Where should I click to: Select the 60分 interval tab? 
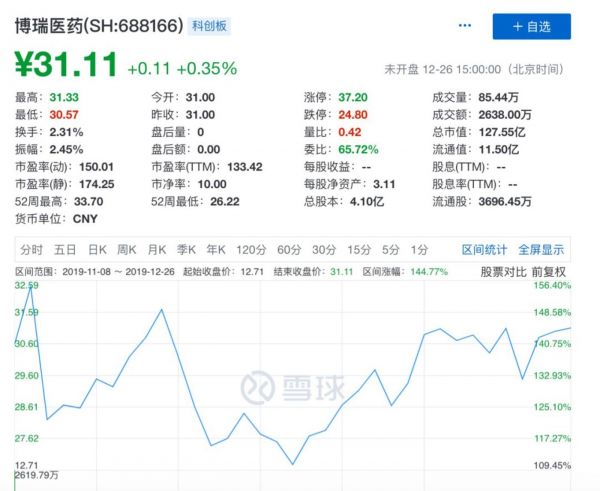[x=288, y=249]
